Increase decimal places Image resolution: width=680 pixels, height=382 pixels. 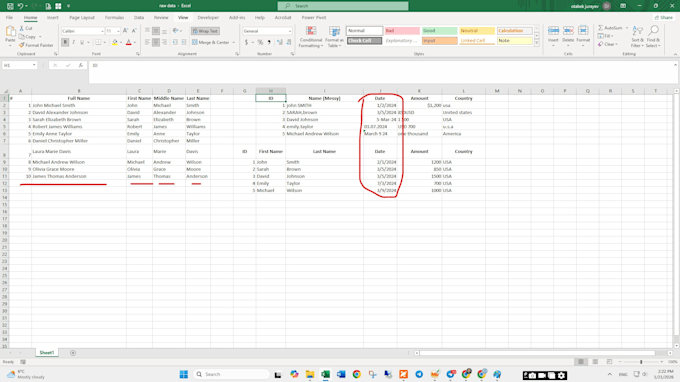pyautogui.click(x=280, y=42)
